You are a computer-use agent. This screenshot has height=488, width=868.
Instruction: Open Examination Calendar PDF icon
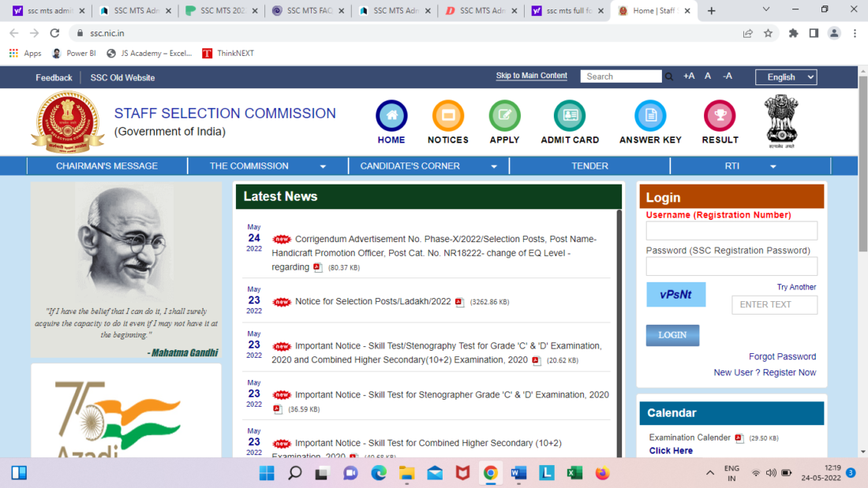(739, 438)
